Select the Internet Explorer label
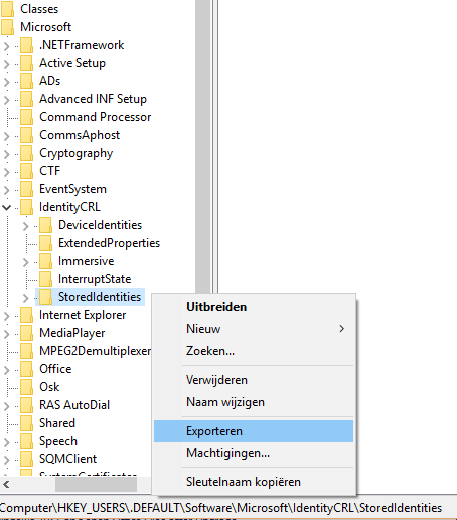The width and height of the screenshot is (457, 520). click(x=83, y=315)
